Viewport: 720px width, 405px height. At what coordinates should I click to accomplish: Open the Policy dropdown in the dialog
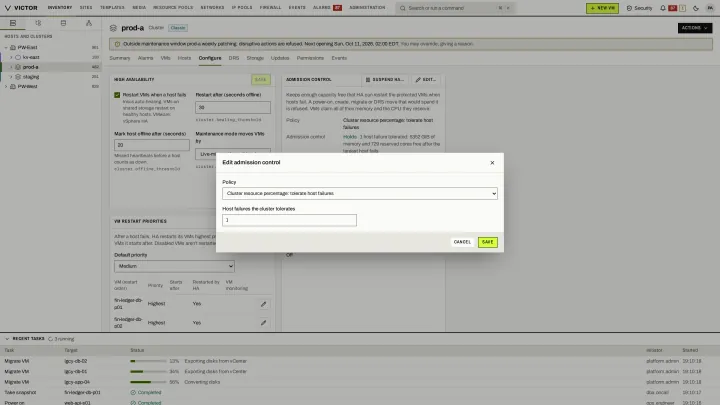click(x=360, y=193)
